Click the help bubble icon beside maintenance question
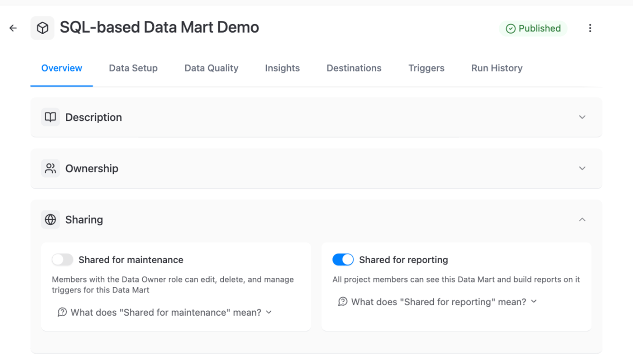This screenshot has width=633, height=364. 62,312
